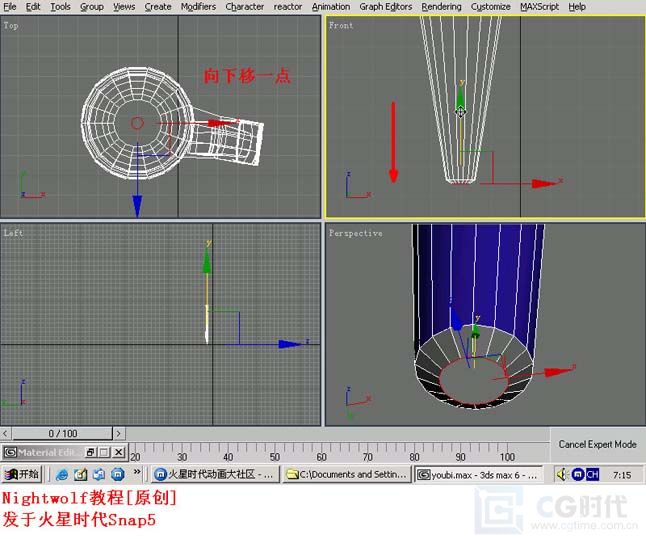This screenshot has width=646, height=539.
Task: Open the Create menu
Action: point(158,7)
